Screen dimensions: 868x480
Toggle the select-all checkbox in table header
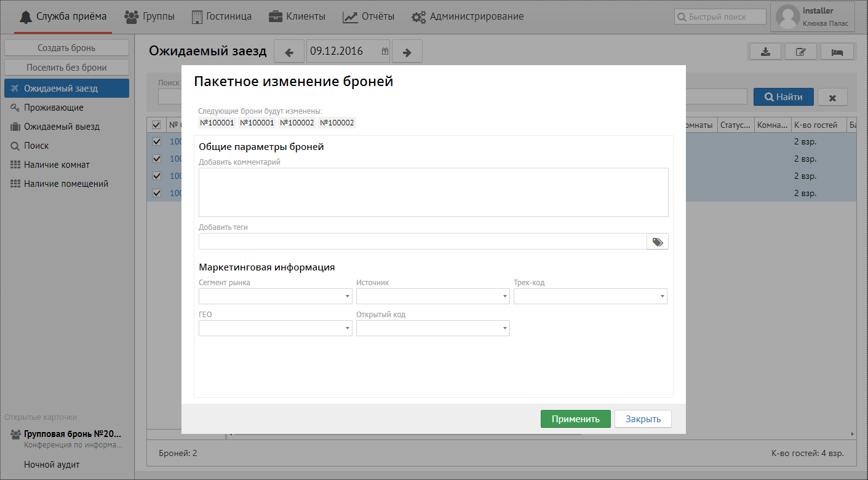(x=156, y=125)
